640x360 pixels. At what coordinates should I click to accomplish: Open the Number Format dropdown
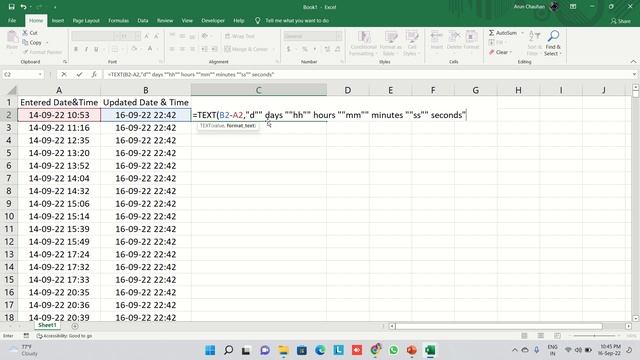(x=338, y=36)
